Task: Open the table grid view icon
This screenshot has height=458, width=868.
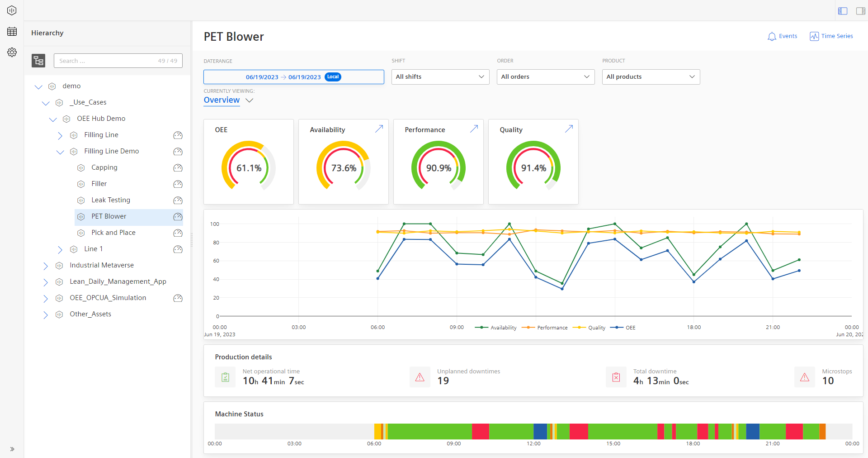Action: [12, 31]
